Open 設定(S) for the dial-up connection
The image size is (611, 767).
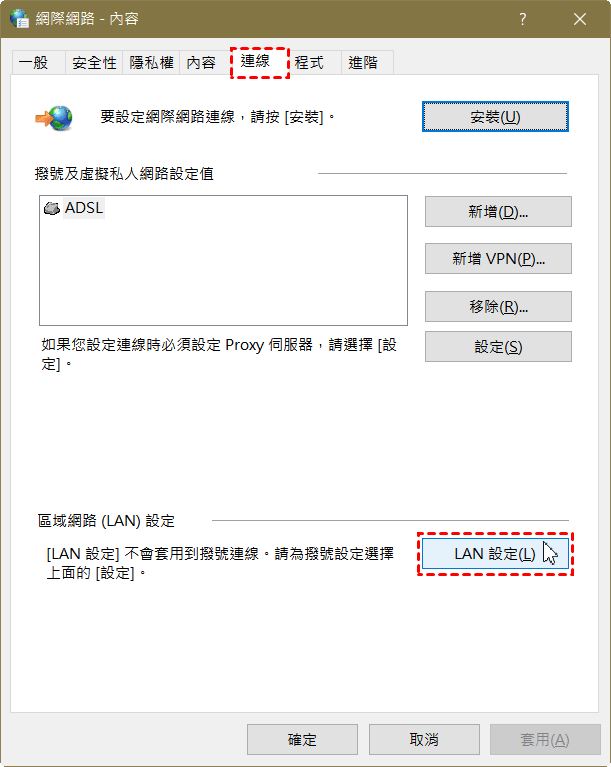pos(498,347)
